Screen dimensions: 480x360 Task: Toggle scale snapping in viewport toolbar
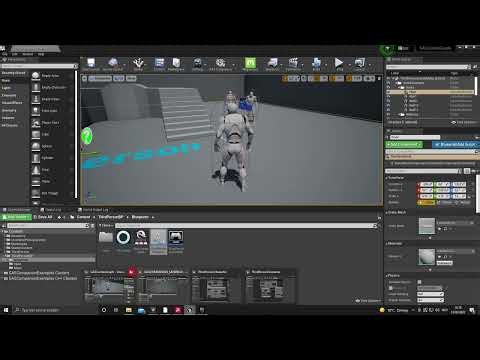pyautogui.click(x=349, y=79)
